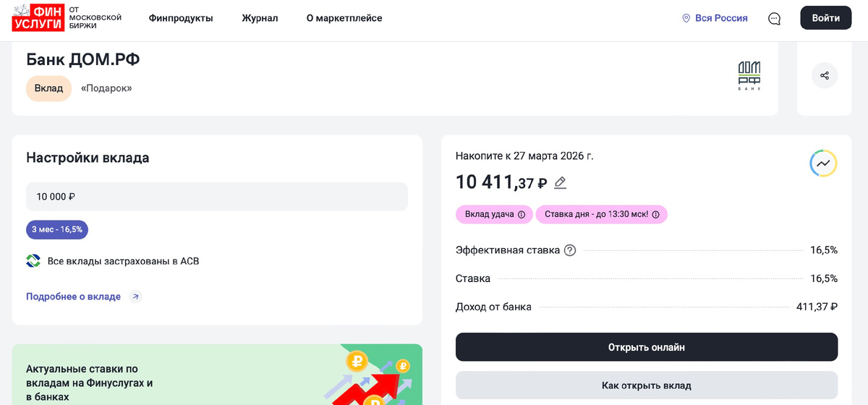This screenshot has height=405, width=868.
Task: Click arrow icon beside Подробнее о вкладе
Action: pos(135,297)
